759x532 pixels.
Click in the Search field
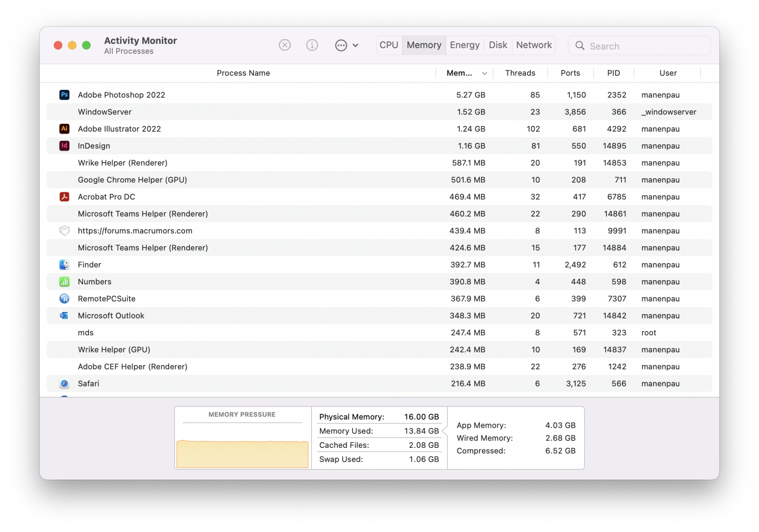(645, 46)
